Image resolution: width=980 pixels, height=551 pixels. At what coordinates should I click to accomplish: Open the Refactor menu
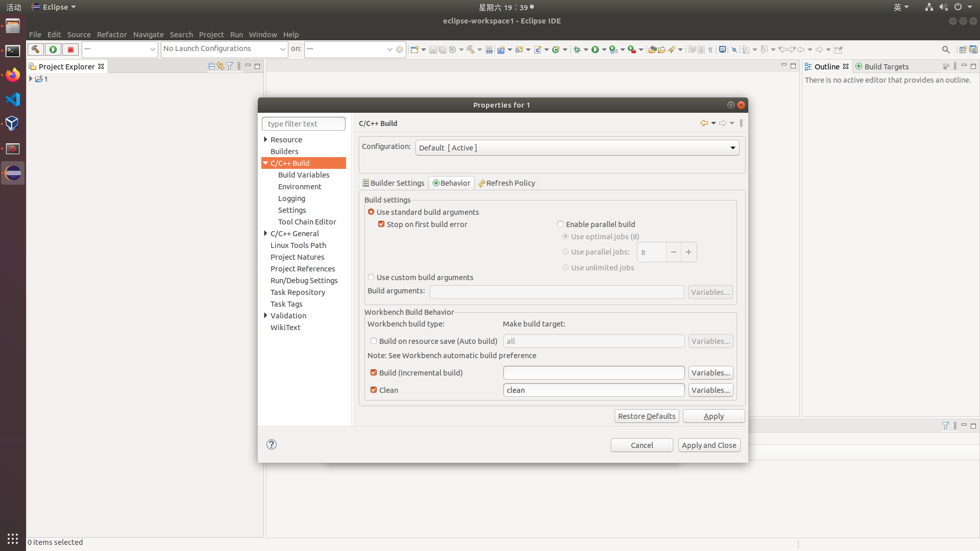[x=112, y=34]
